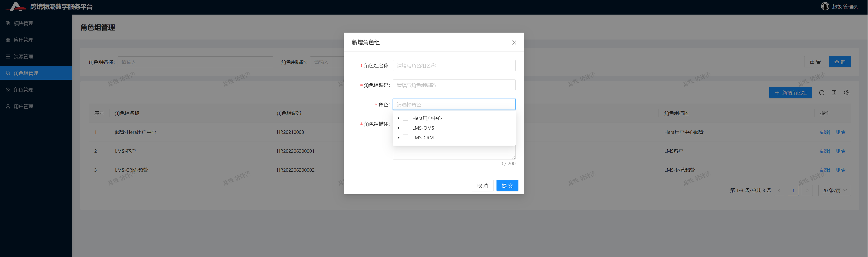
Task: Focus the 角色组名称 search filter input
Action: (195, 62)
